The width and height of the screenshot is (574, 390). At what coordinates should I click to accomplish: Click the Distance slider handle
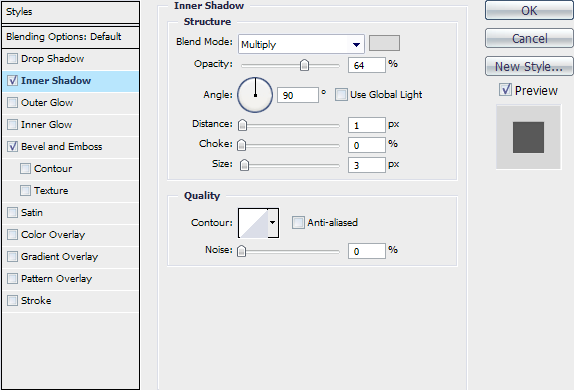click(x=242, y=125)
